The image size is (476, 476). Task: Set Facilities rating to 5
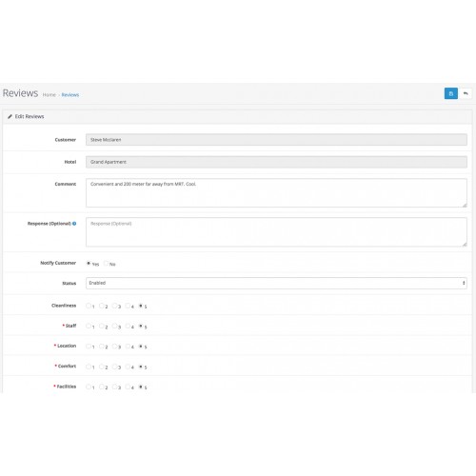[141, 387]
